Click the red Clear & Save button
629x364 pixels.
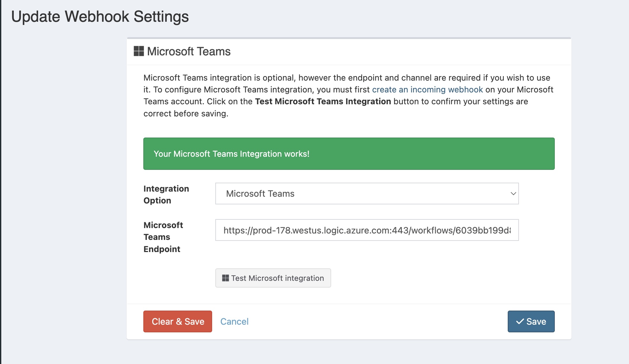pyautogui.click(x=178, y=321)
